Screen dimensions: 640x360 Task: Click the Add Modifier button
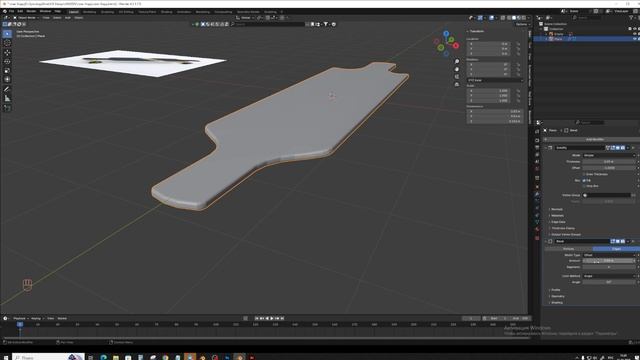point(594,140)
